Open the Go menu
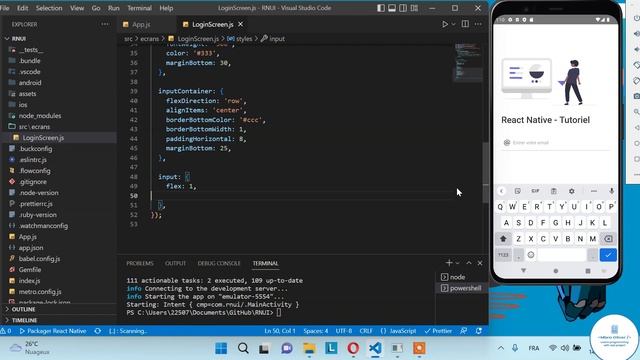 (x=96, y=8)
